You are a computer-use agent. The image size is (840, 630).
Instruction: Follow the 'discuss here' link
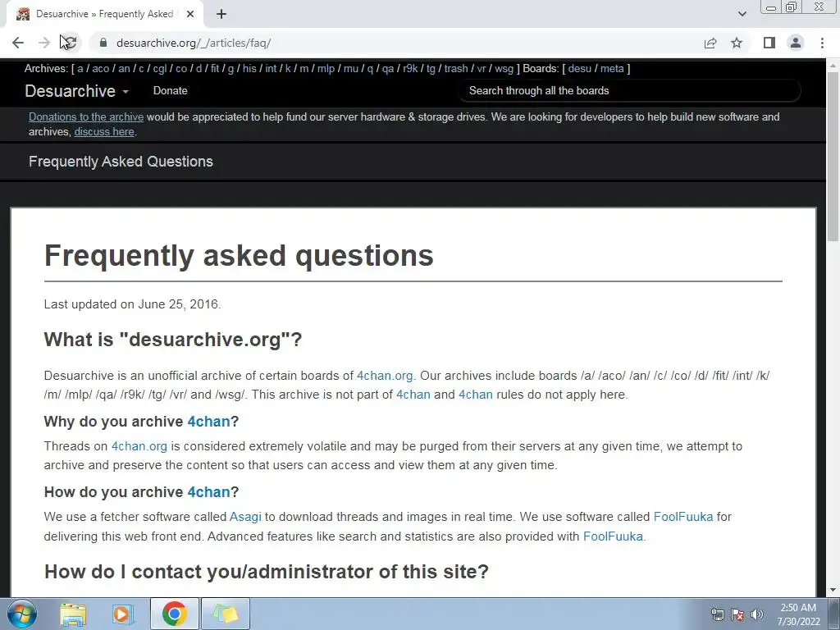(104, 132)
